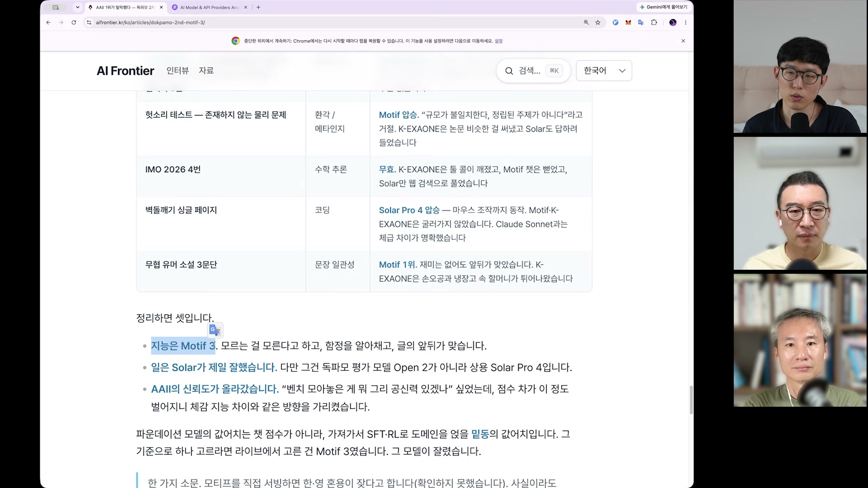Open the Google Translate extension in toolbar
Viewport: 868px width, 488px height.
point(641,22)
